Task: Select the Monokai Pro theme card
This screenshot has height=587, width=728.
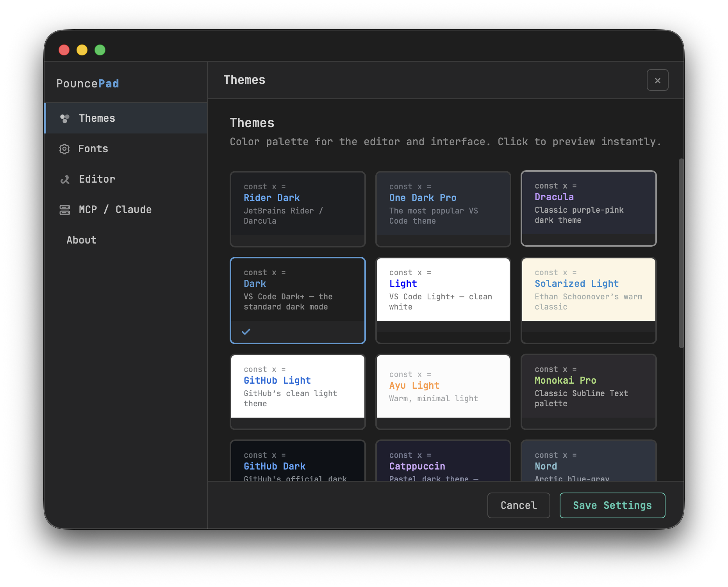Action: point(589,391)
